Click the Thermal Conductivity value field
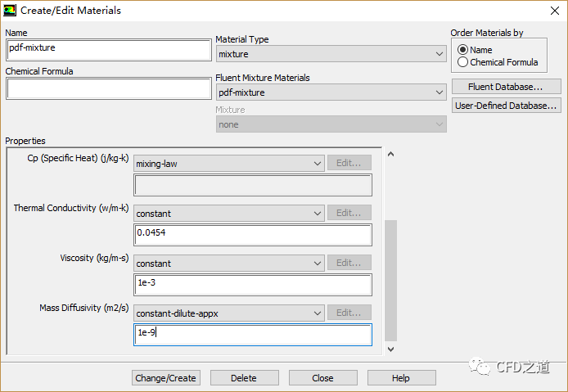568x392 pixels. click(x=253, y=235)
